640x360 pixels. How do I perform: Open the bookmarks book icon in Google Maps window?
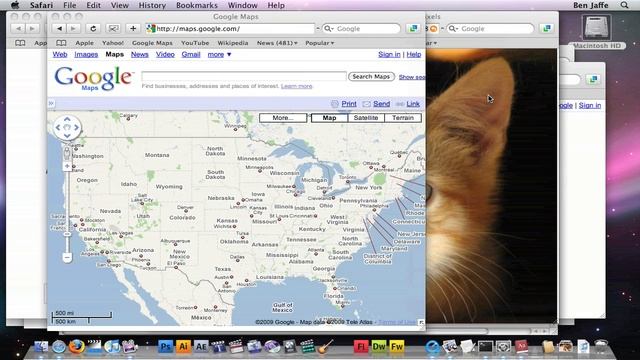pos(61,43)
